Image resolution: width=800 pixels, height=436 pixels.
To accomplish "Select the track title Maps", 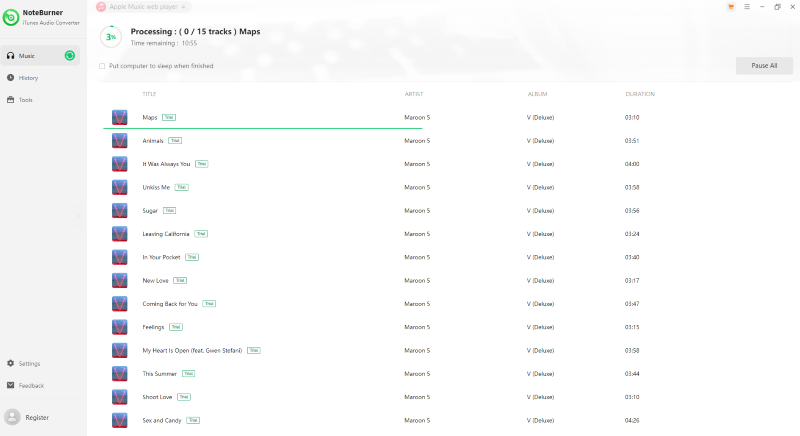I will tap(149, 117).
